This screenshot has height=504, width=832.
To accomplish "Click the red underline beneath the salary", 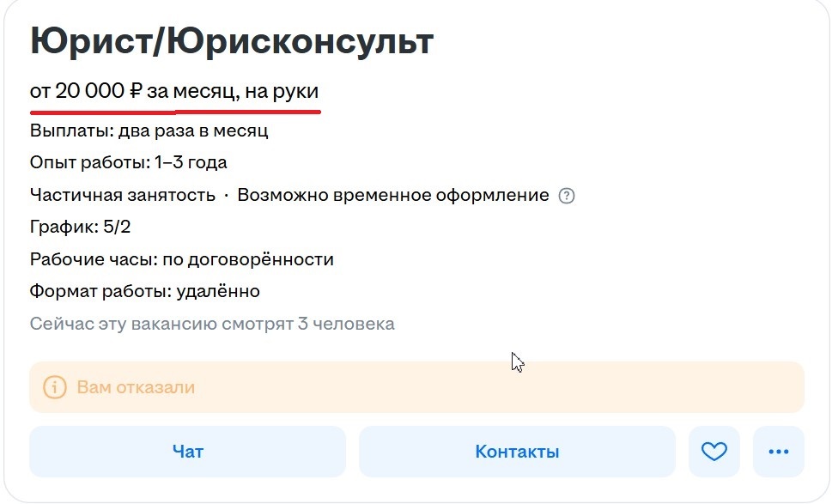I will pyautogui.click(x=176, y=112).
